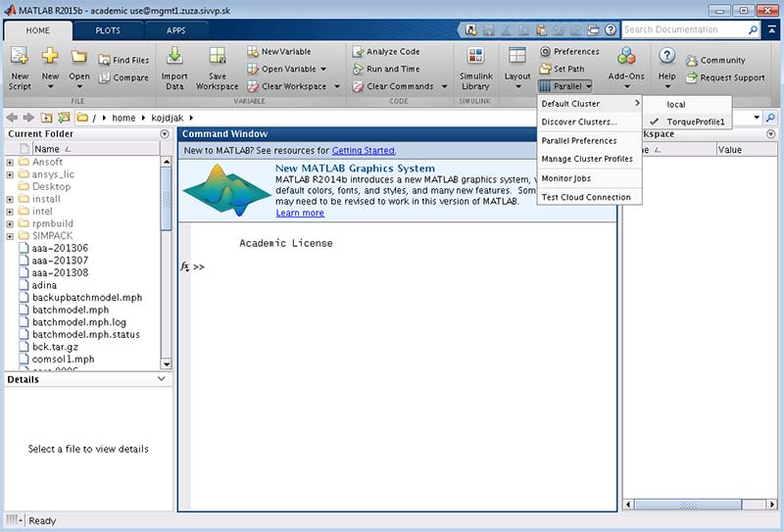Open the Simulink Library
This screenshot has width=784, height=532.
tap(475, 59)
